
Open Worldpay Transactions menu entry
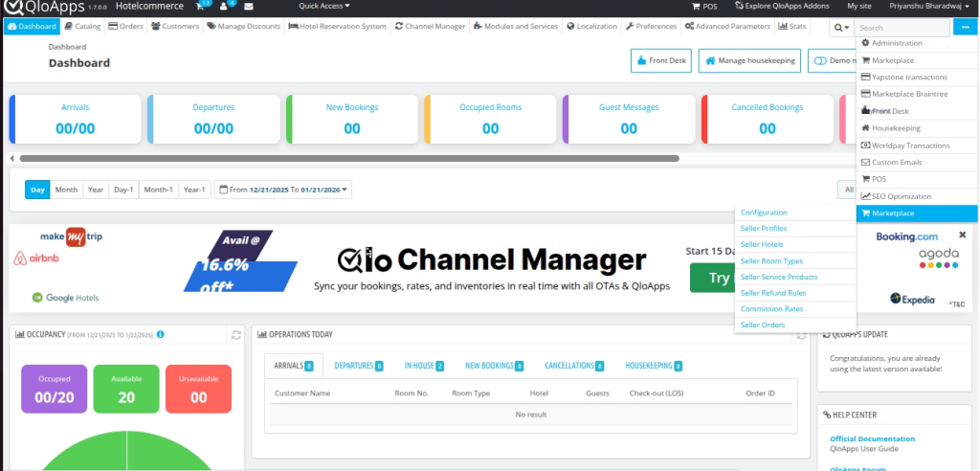pyautogui.click(x=917, y=146)
